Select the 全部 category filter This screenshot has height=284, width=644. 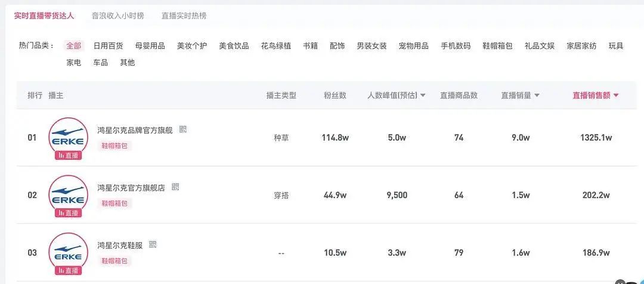point(74,46)
